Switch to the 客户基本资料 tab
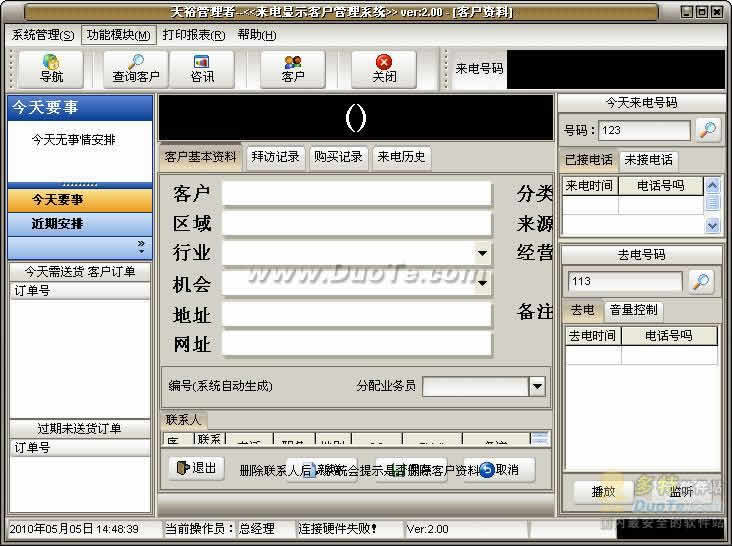The width and height of the screenshot is (732, 546). (200, 157)
